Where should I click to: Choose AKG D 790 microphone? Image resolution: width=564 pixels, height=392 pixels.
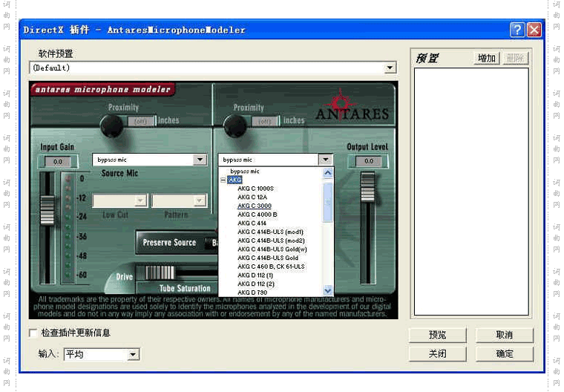click(x=252, y=293)
